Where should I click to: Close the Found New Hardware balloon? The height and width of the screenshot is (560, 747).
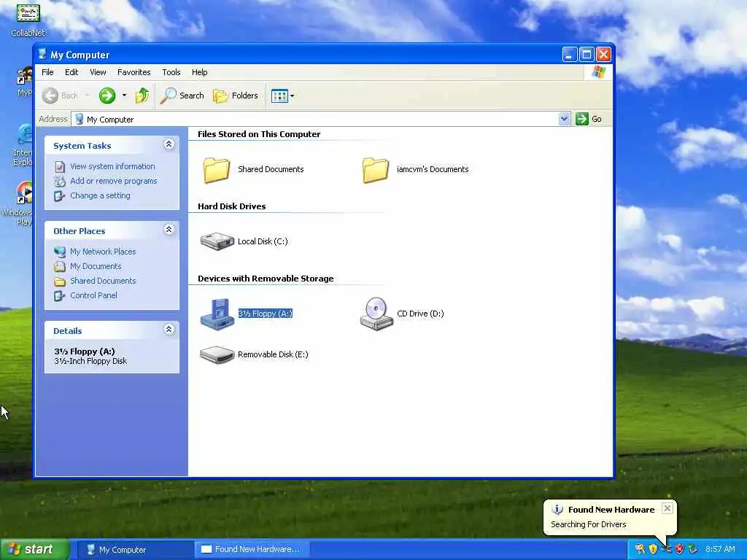(x=667, y=508)
